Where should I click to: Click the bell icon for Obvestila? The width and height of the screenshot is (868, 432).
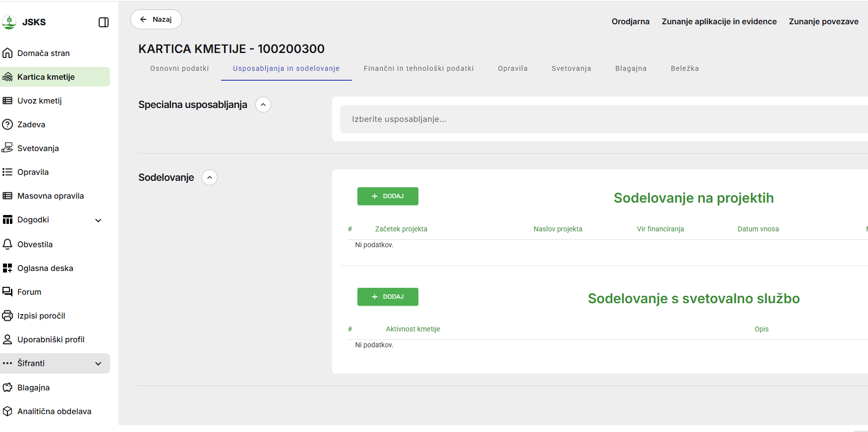7,244
